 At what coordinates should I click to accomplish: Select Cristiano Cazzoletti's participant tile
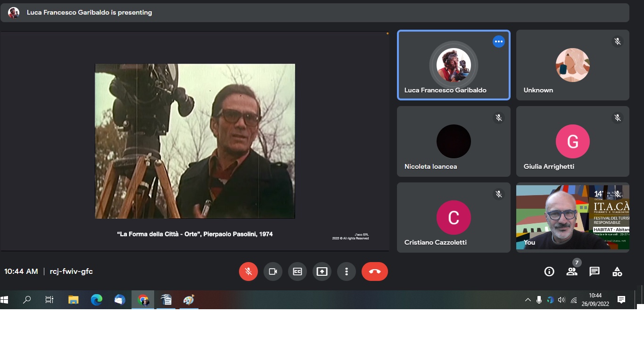tap(454, 218)
